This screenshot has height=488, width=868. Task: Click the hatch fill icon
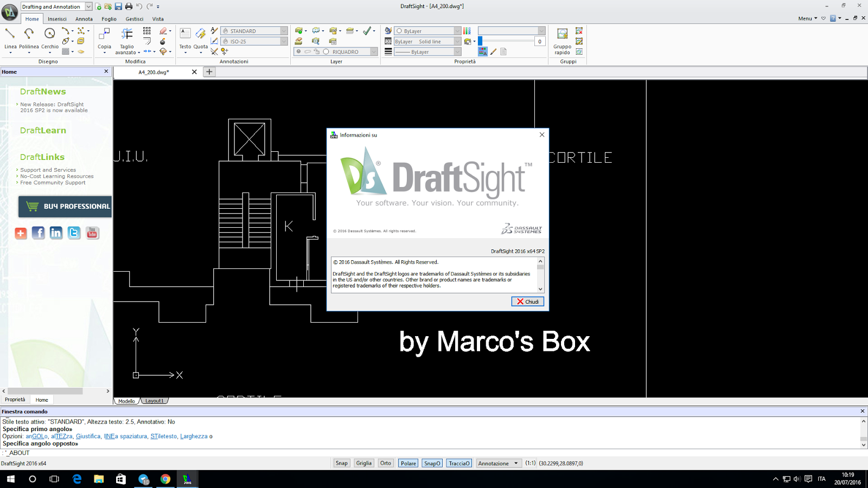[x=66, y=52]
